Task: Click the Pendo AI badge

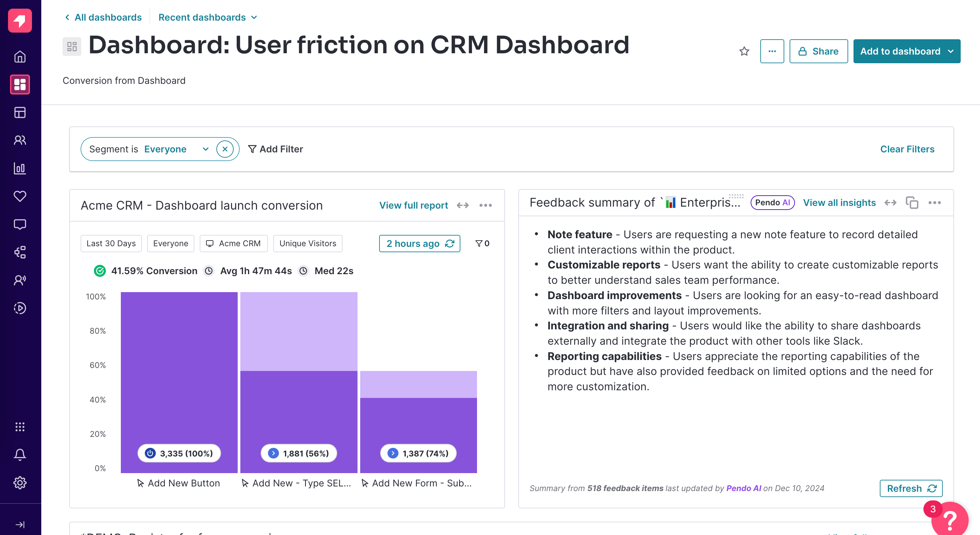Action: pos(772,203)
